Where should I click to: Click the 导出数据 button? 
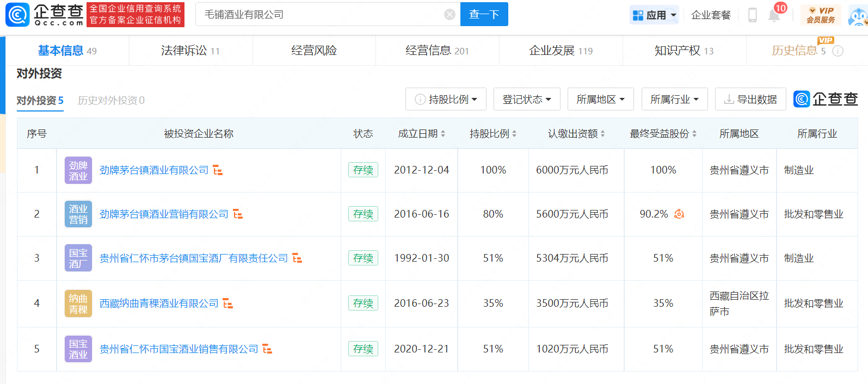pyautogui.click(x=750, y=99)
